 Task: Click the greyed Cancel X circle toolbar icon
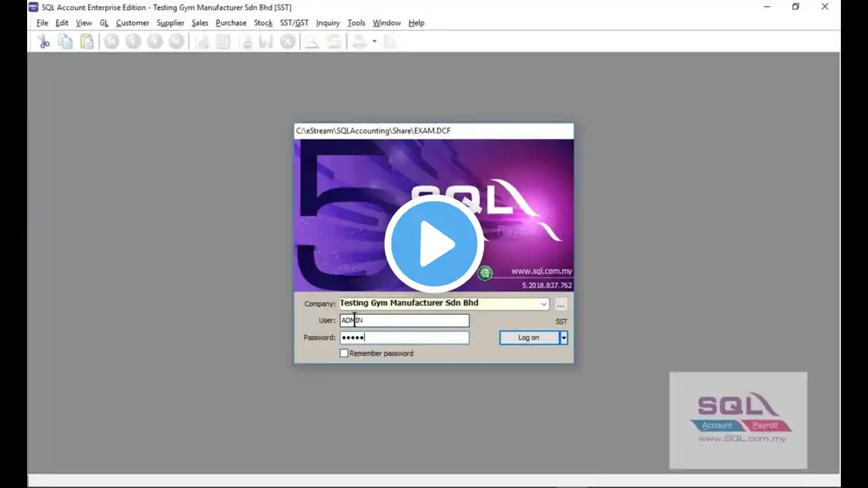tap(288, 42)
